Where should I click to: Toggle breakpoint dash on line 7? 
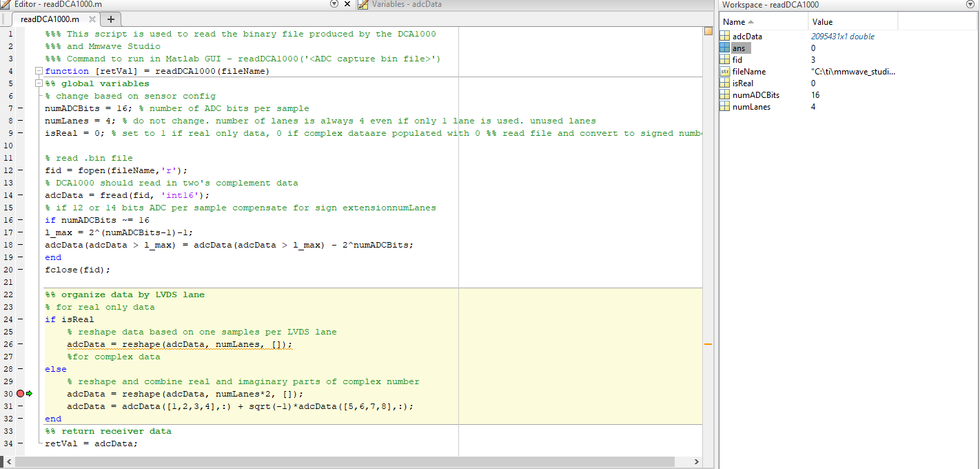pyautogui.click(x=20, y=108)
